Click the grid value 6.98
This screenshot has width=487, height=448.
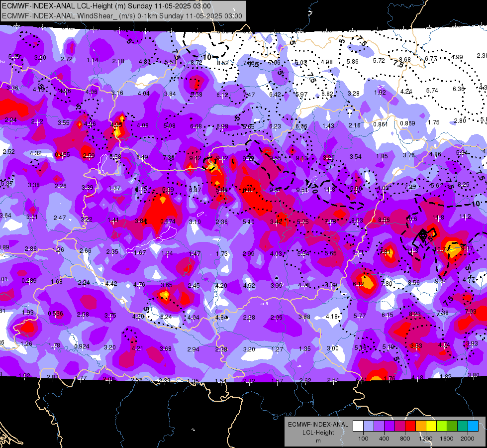pos(222,126)
